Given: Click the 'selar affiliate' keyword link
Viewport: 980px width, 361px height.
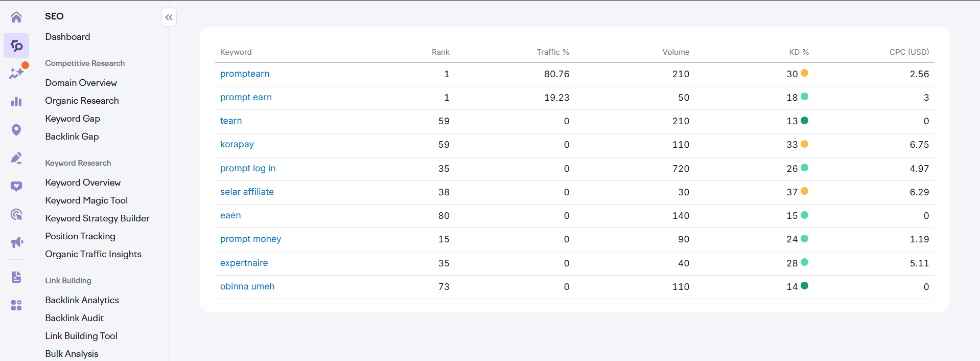Looking at the screenshot, I should [x=247, y=192].
